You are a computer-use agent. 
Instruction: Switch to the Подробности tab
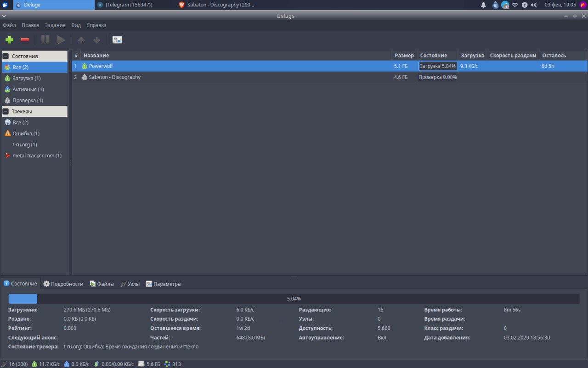click(63, 284)
